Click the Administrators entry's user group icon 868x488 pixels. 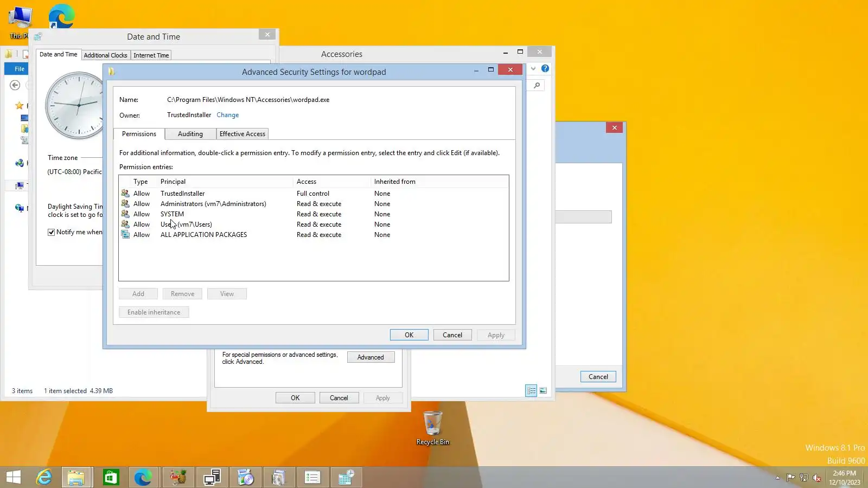pyautogui.click(x=125, y=204)
